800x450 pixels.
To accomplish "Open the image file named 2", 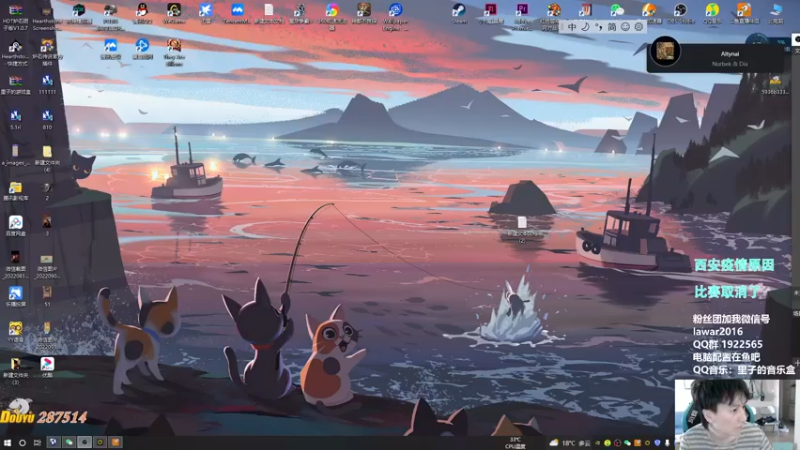I will (47, 188).
